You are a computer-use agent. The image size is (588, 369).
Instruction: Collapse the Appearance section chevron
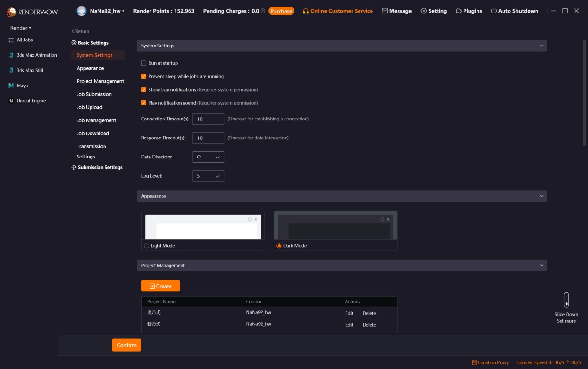542,196
